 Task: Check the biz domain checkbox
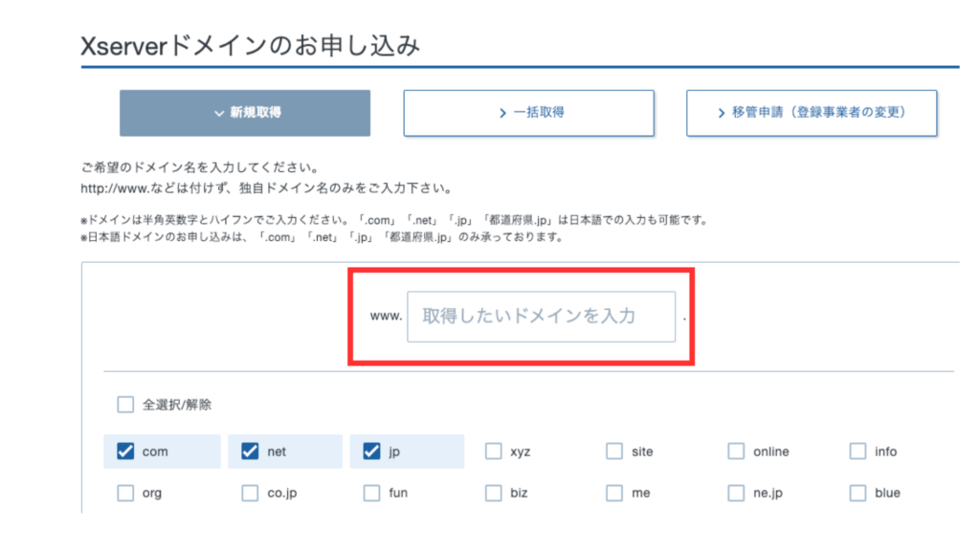pos(494,493)
